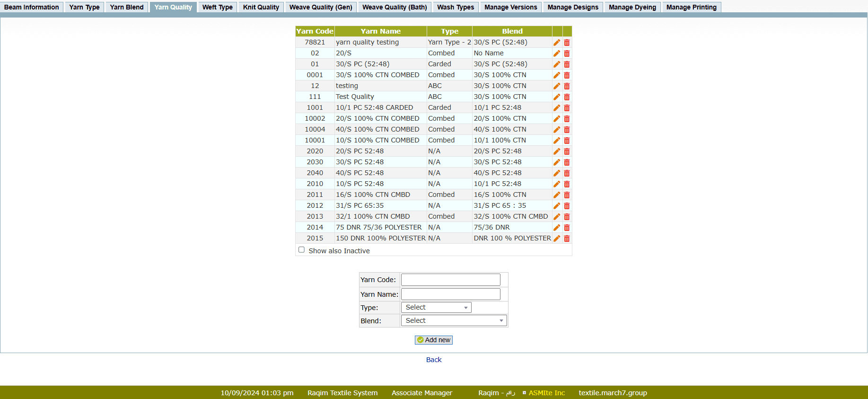Open the Manage Dyeing tab

(632, 7)
